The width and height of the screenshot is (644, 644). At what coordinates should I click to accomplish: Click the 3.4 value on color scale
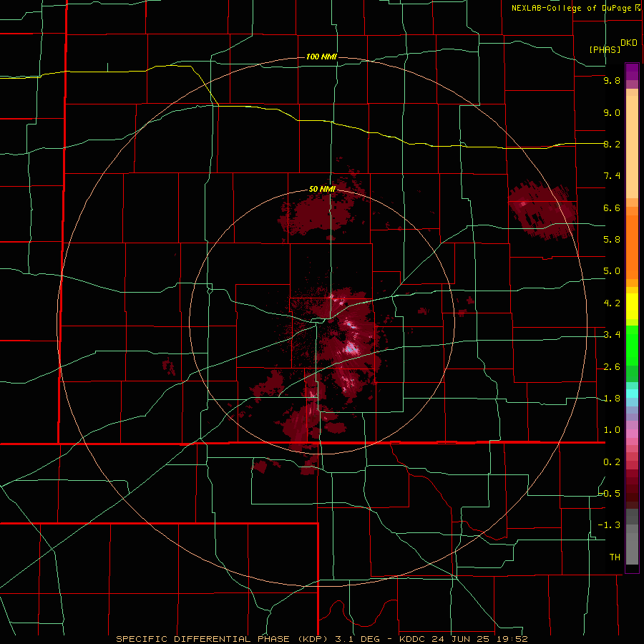[x=612, y=335]
